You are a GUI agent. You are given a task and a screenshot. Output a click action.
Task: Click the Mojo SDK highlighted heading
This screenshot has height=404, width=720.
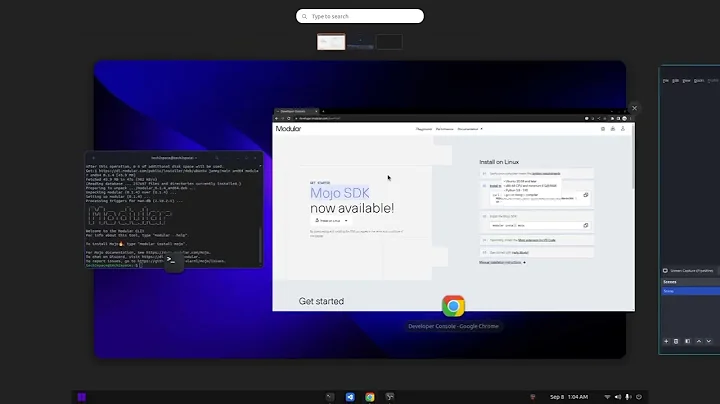click(x=340, y=193)
